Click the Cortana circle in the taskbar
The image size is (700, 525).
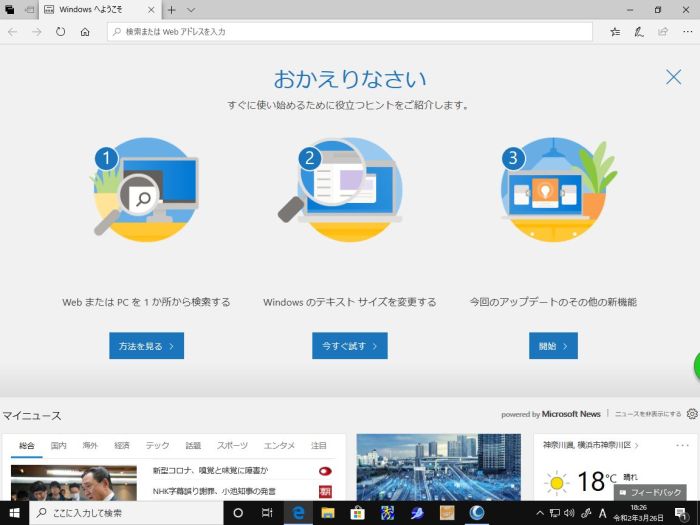238,513
